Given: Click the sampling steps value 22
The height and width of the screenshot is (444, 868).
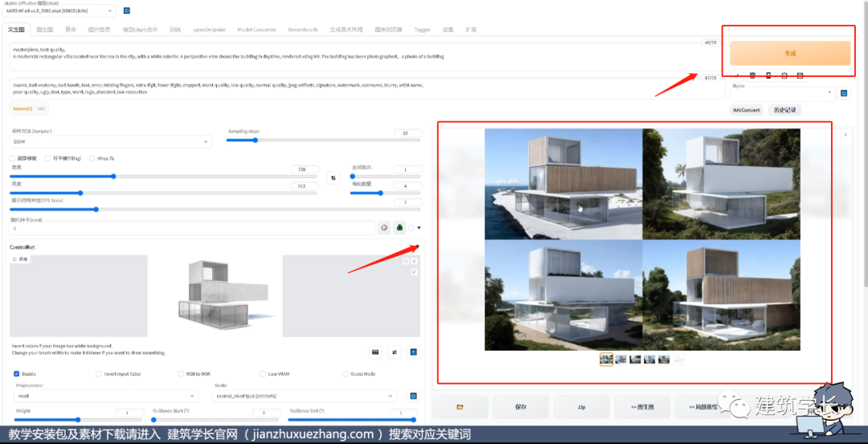Looking at the screenshot, I should (x=407, y=133).
